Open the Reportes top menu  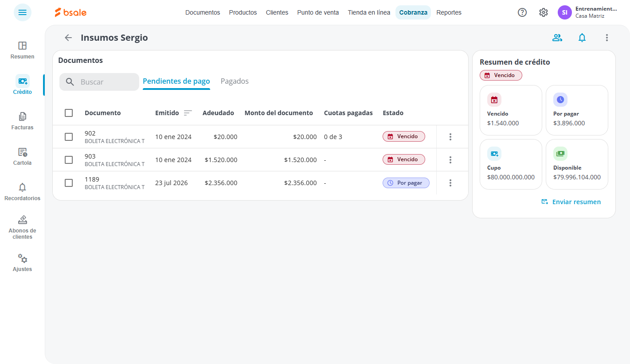pyautogui.click(x=449, y=12)
